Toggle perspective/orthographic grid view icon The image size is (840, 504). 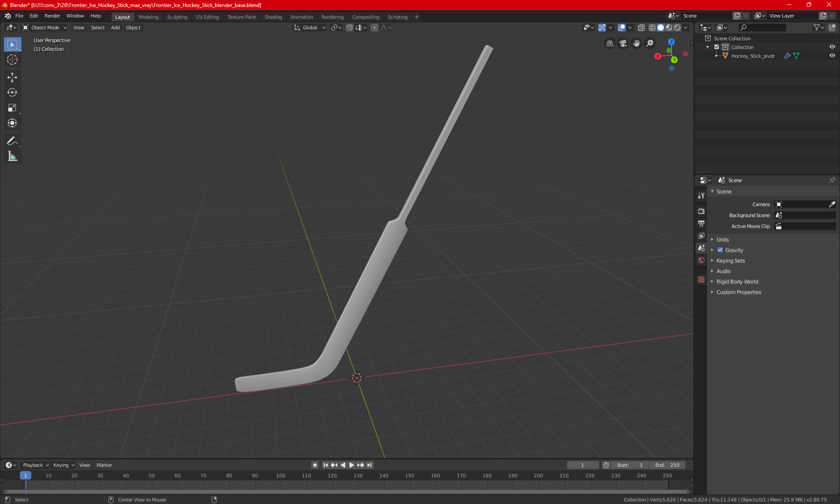tap(609, 43)
